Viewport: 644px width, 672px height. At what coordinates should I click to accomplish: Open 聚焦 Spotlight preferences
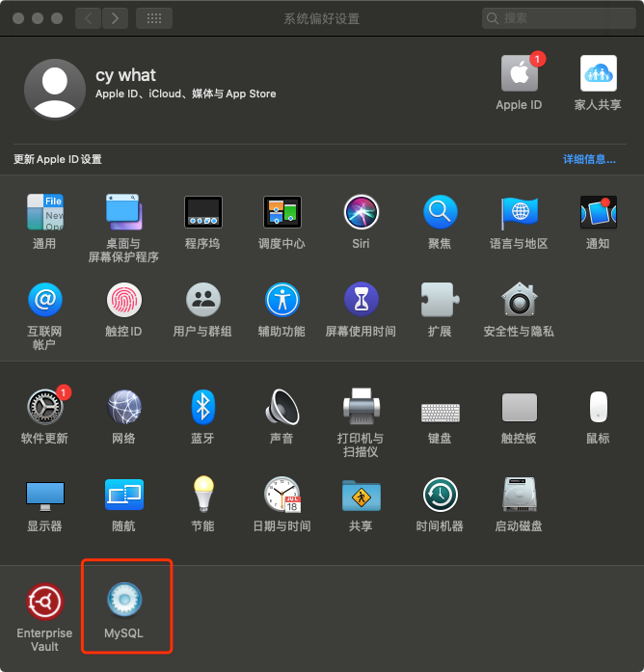coord(440,212)
